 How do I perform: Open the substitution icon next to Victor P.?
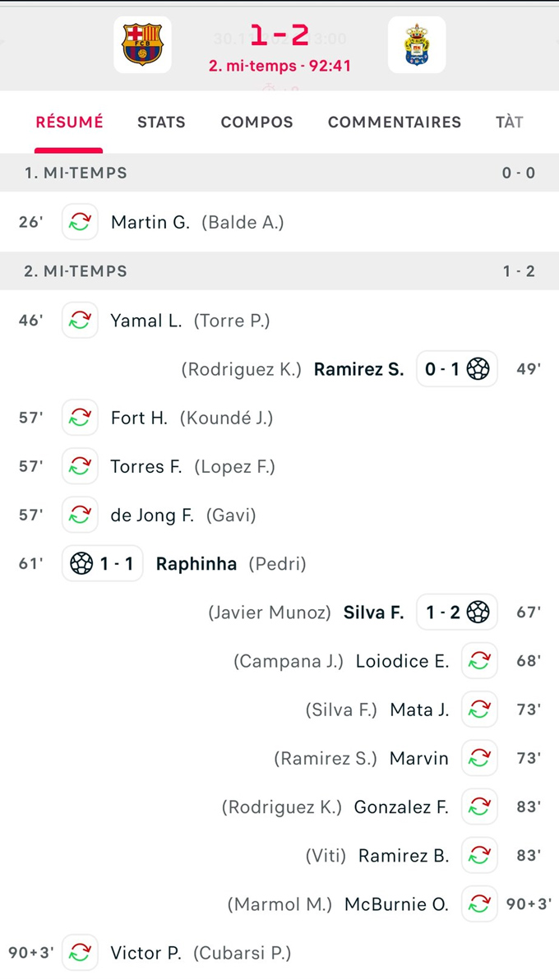point(80,953)
